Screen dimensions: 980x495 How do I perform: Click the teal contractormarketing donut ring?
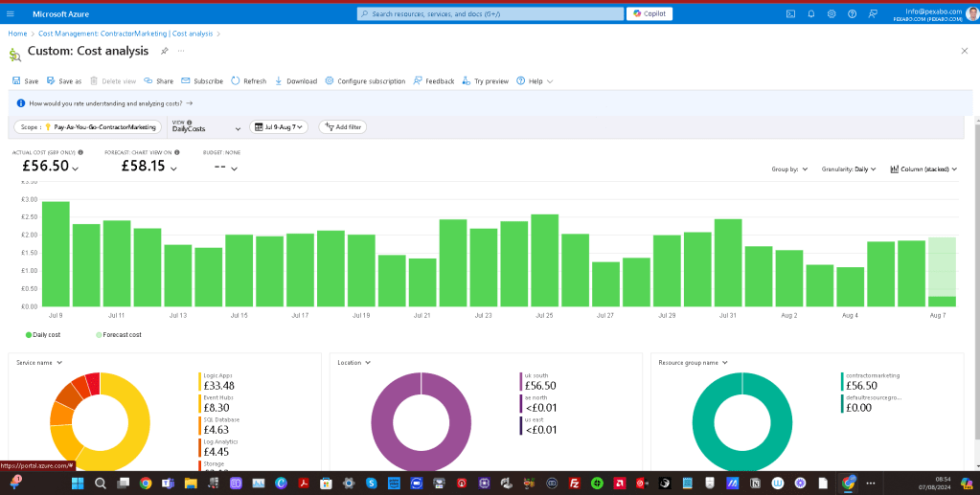click(701, 422)
